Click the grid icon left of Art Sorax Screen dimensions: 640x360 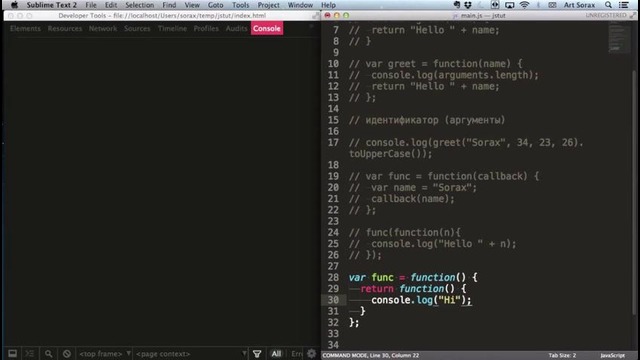coord(552,5)
